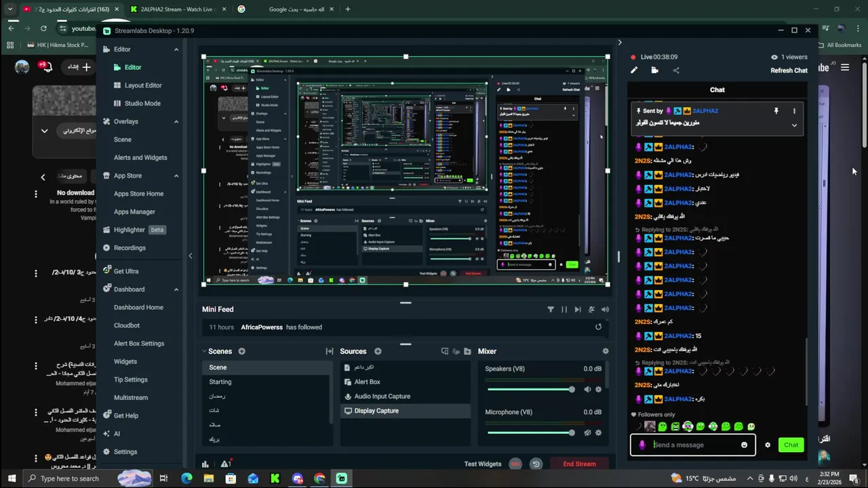
Task: Send message with green Chat button
Action: [791, 445]
